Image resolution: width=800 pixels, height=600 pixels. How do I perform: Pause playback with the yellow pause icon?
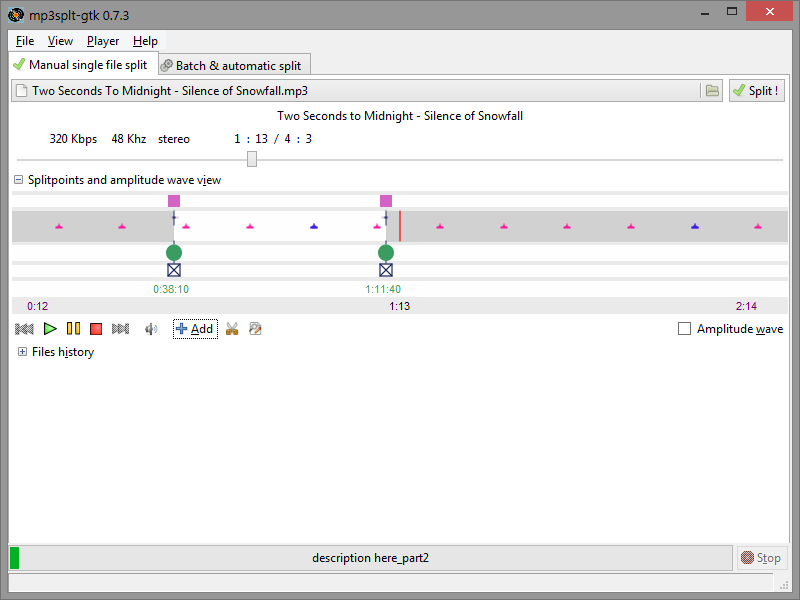[x=73, y=329]
